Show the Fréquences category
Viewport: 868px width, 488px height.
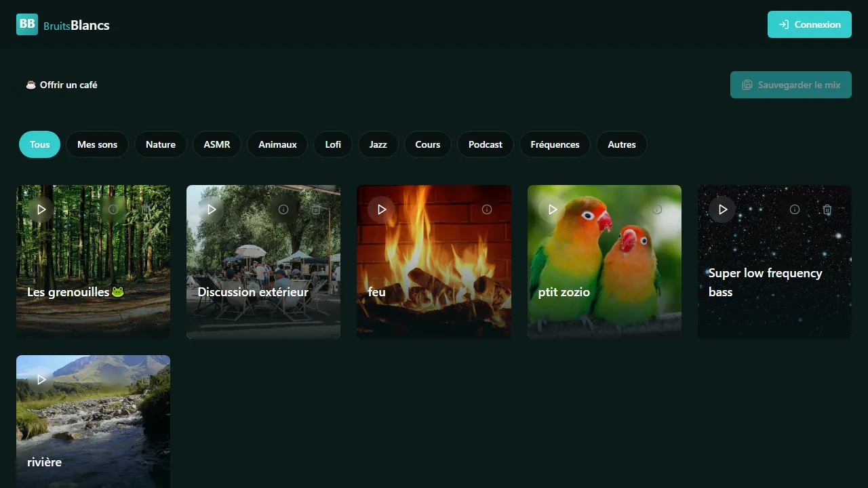tap(555, 144)
